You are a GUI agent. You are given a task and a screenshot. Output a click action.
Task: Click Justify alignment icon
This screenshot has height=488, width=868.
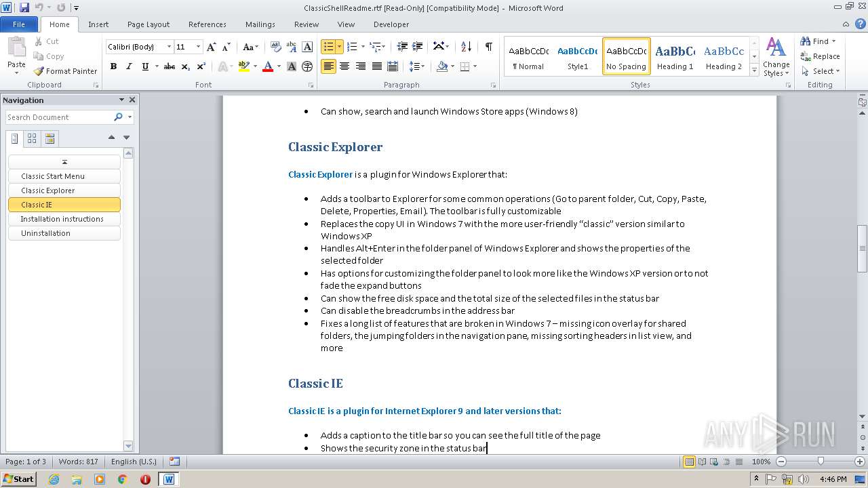[x=376, y=66]
